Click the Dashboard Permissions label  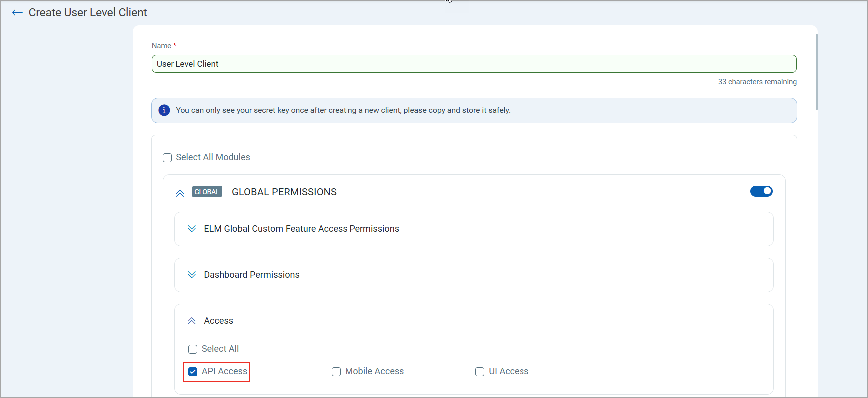(x=252, y=275)
